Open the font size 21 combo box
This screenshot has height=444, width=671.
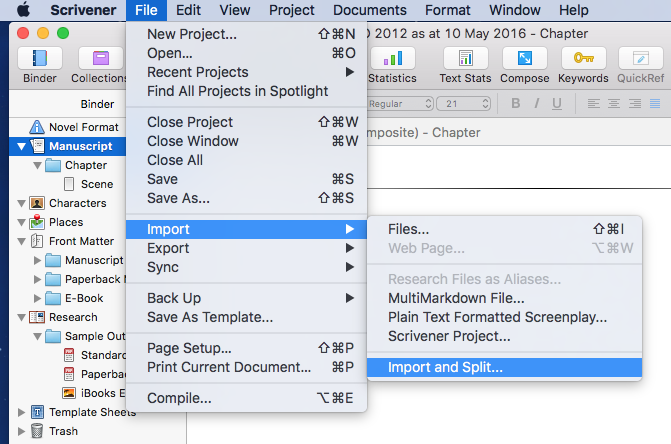tap(463, 104)
